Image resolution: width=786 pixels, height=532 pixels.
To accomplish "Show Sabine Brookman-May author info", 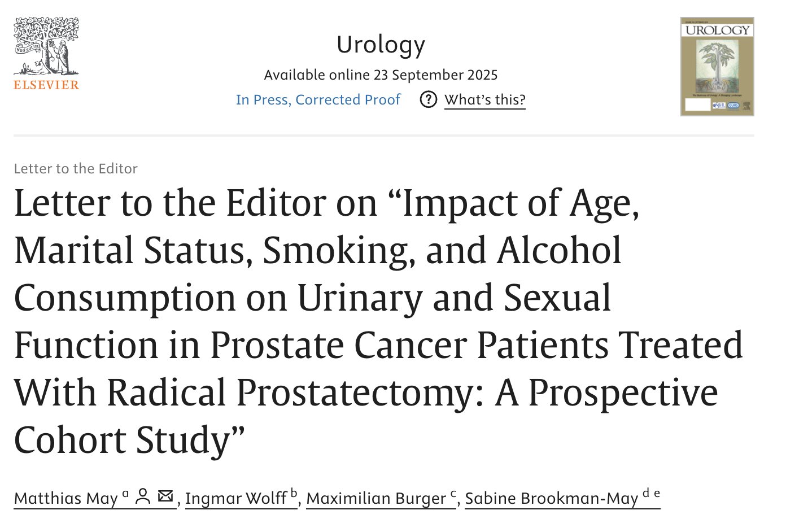I will pos(551,499).
